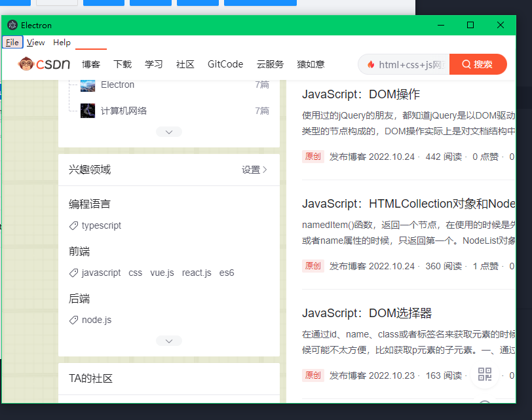The image size is (532, 420).
Task: Open the View menu
Action: [35, 43]
